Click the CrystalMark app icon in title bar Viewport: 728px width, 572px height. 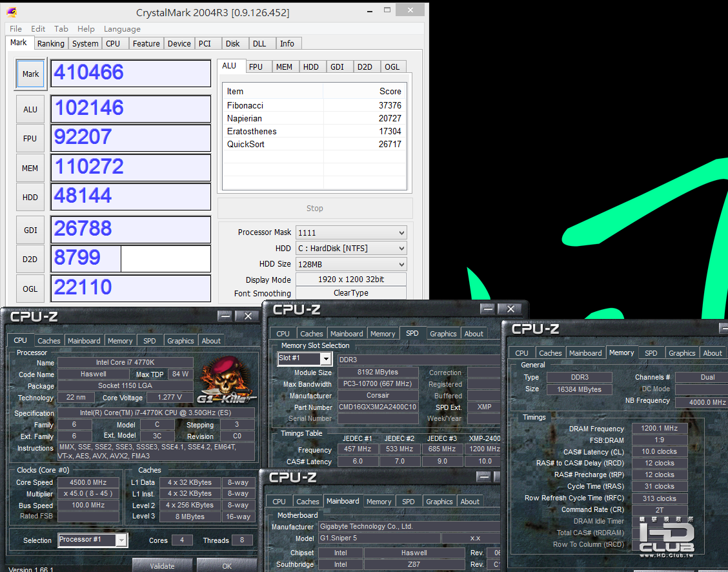[12, 12]
